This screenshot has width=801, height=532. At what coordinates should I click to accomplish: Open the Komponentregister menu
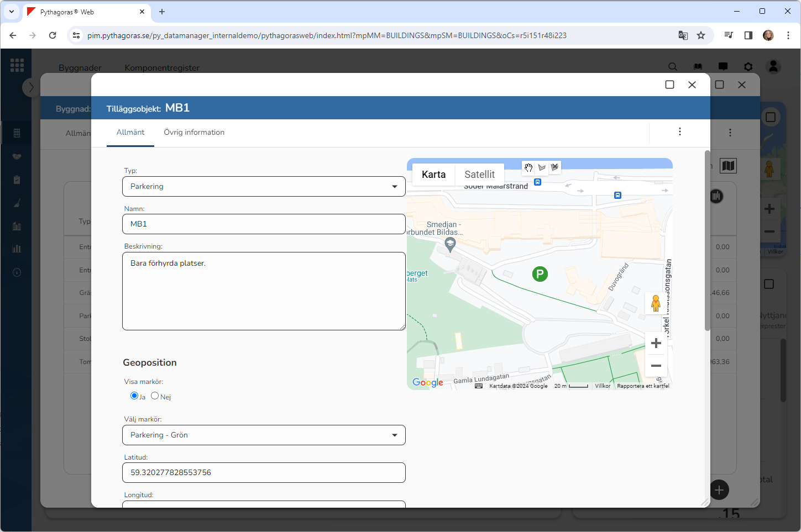pyautogui.click(x=162, y=68)
